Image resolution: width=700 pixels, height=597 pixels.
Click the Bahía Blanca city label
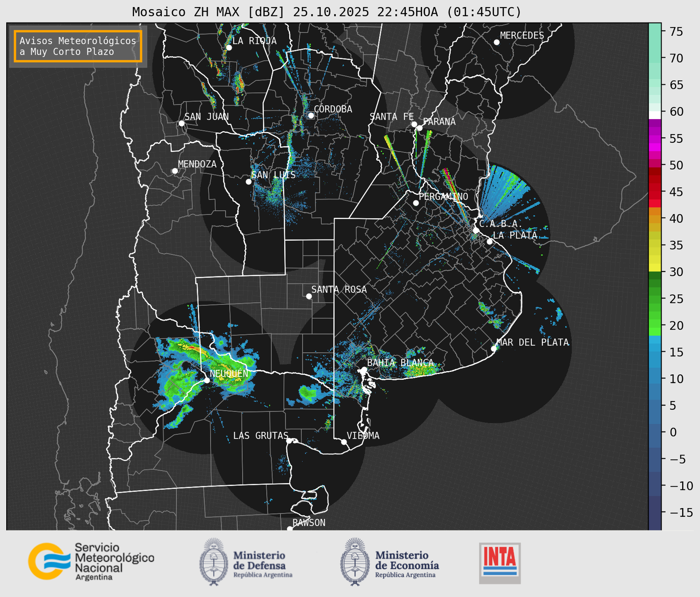tap(400, 363)
